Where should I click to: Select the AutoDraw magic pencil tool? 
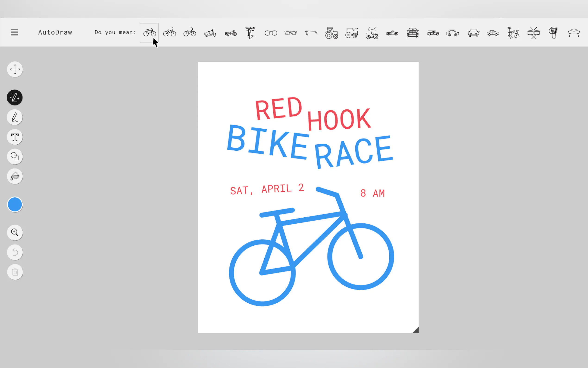(15, 98)
